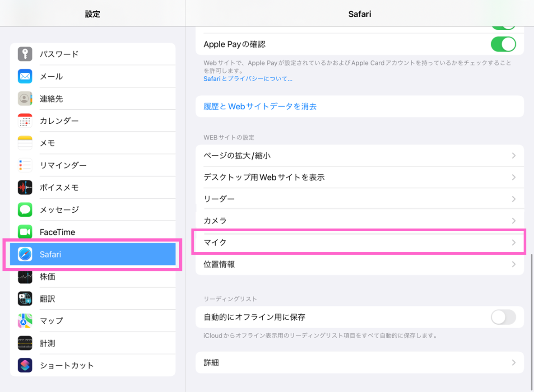Viewport: 534px width, 392px height.
Task: Tap the green メッセージ bubble icon
Action: [25, 210]
